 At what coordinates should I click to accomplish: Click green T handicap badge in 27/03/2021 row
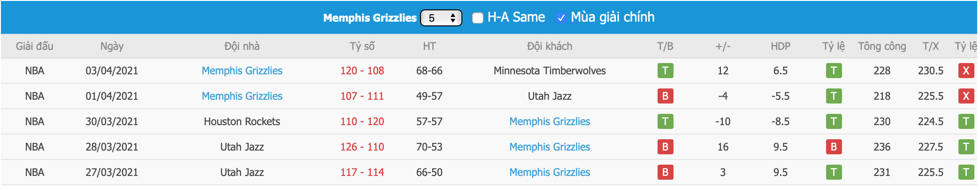click(834, 172)
